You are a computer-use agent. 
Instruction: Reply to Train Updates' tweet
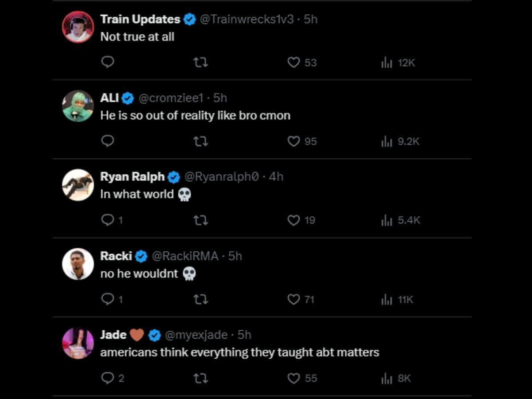(x=108, y=62)
